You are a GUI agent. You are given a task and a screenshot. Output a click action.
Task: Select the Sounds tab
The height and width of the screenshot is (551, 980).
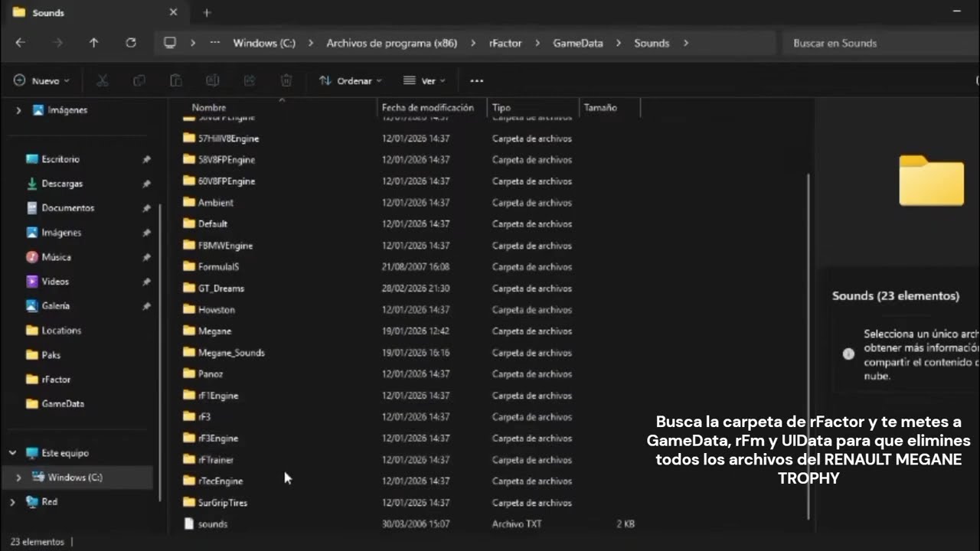(x=93, y=12)
